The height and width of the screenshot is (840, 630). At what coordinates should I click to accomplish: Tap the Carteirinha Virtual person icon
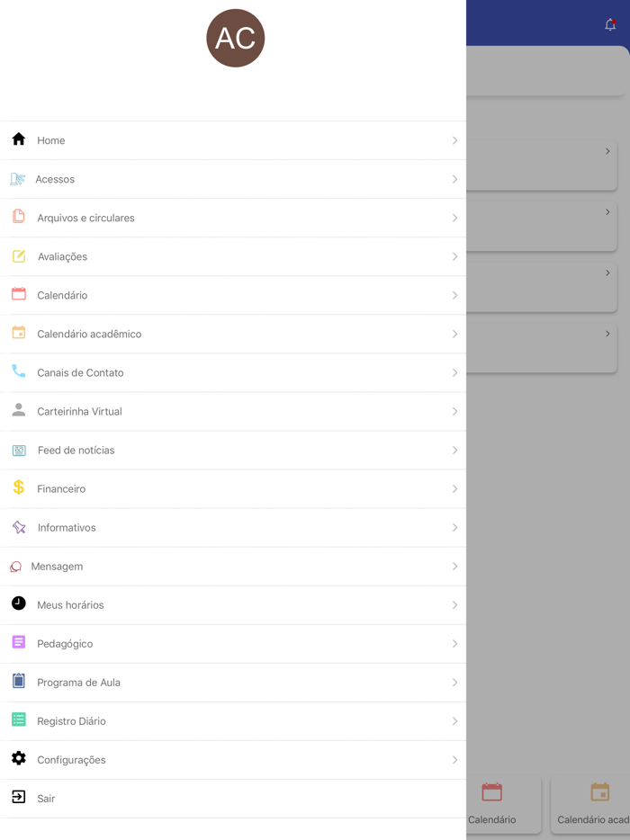[x=19, y=410]
